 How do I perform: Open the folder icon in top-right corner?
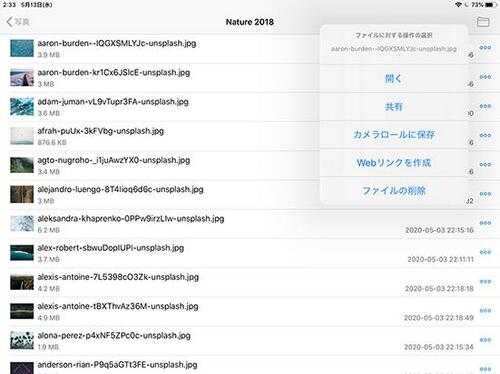click(x=483, y=22)
